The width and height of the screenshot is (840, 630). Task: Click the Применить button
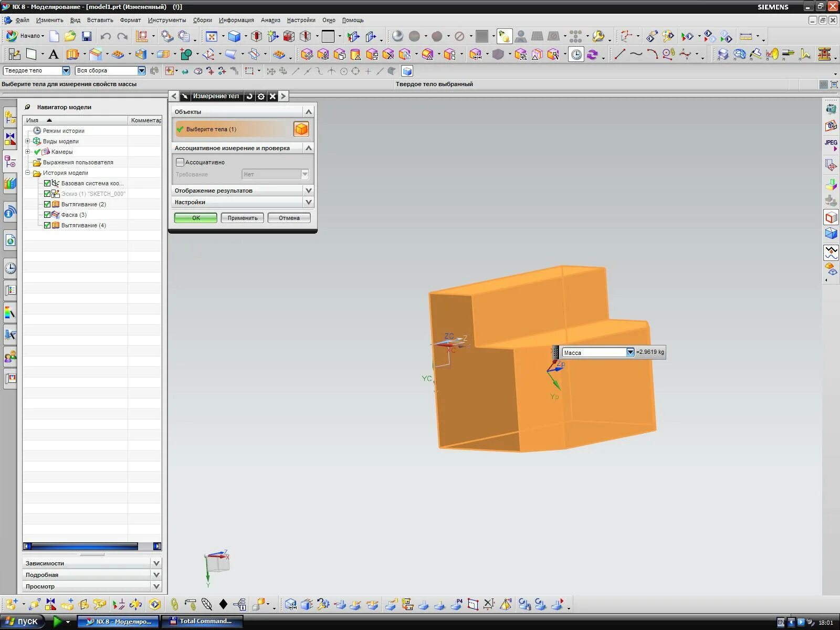pyautogui.click(x=242, y=217)
